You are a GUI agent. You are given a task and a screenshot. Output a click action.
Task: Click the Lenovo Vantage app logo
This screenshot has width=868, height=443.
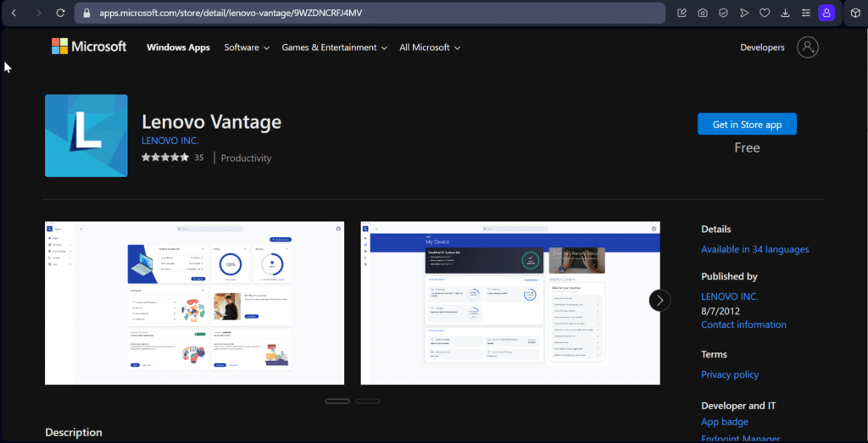pos(86,136)
